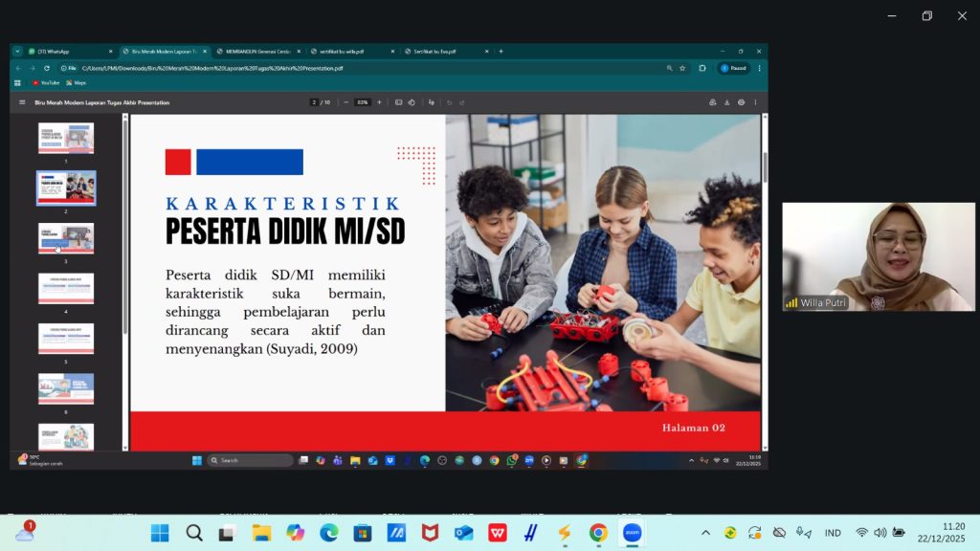The height and width of the screenshot is (551, 980).
Task: Click the Paused profile button
Action: coord(733,68)
